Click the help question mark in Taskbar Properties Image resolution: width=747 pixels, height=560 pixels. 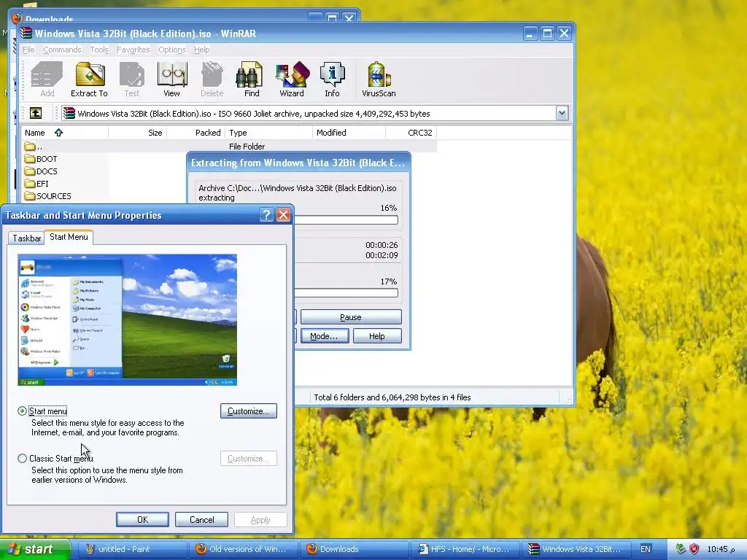266,215
